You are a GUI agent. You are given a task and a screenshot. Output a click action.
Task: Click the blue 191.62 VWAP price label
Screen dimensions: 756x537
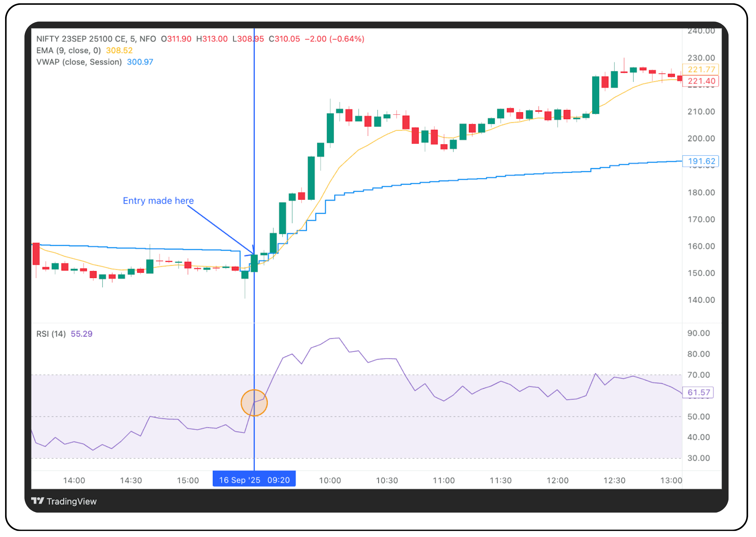click(701, 161)
